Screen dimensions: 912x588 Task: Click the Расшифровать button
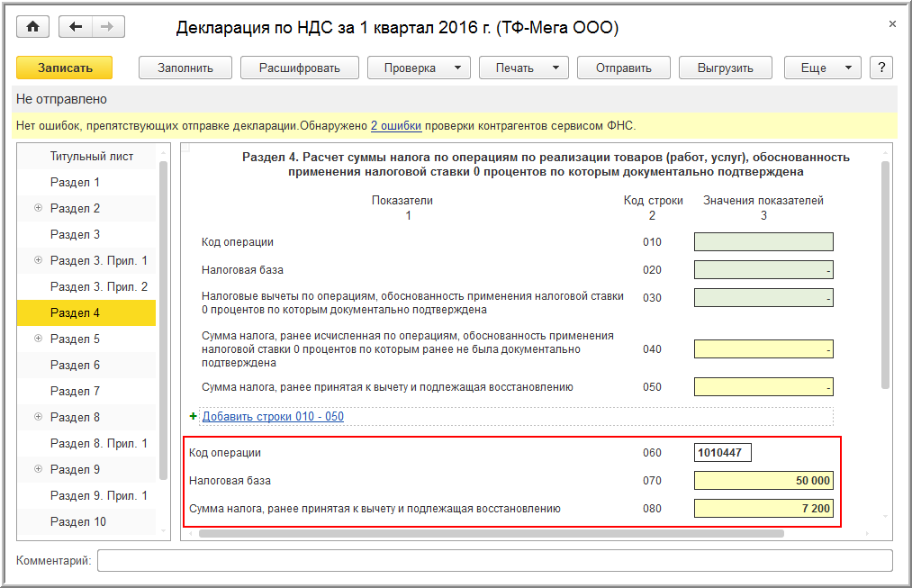pyautogui.click(x=300, y=68)
